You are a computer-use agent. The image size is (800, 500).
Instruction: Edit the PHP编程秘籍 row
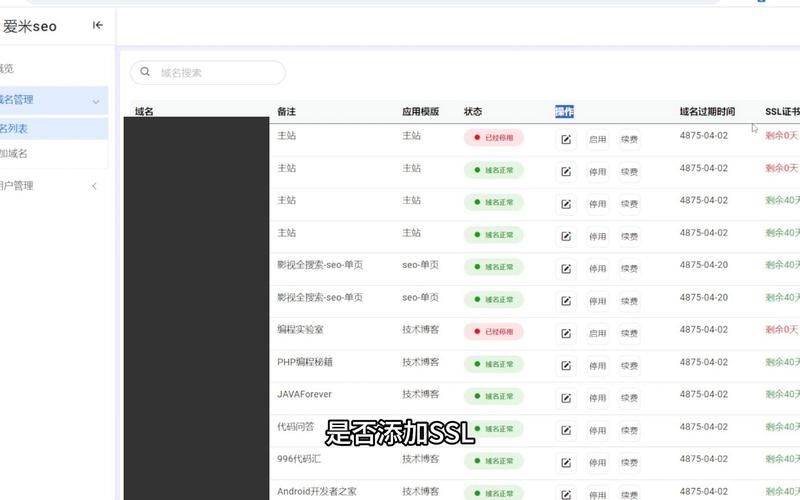(566, 365)
